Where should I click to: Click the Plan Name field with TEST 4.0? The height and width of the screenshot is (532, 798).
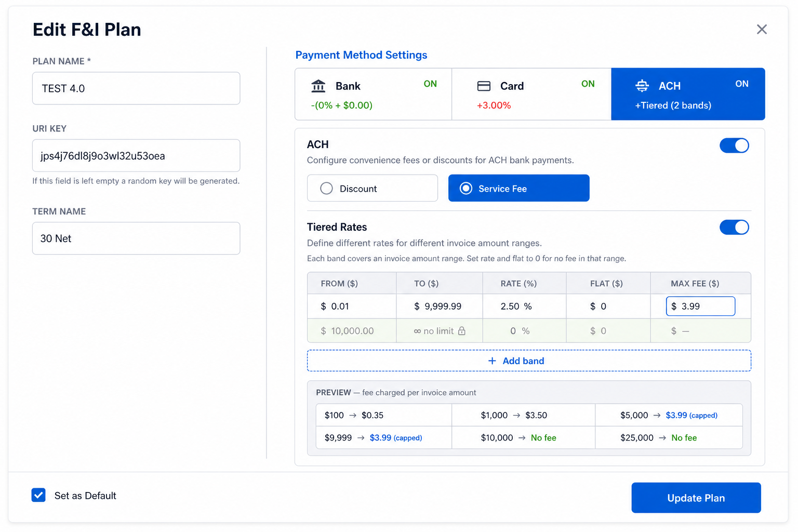click(x=136, y=88)
